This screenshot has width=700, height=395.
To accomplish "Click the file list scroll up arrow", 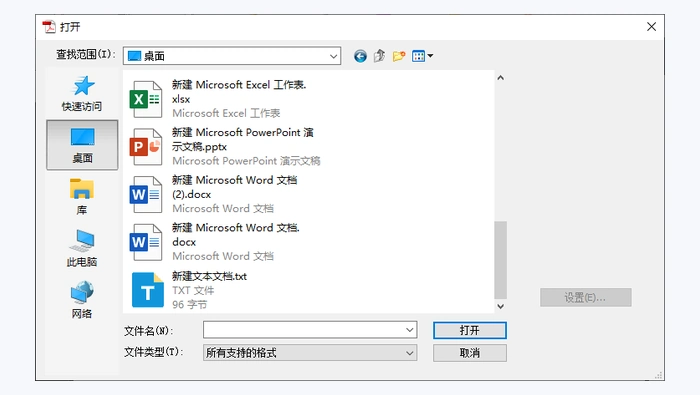I will pyautogui.click(x=500, y=78).
